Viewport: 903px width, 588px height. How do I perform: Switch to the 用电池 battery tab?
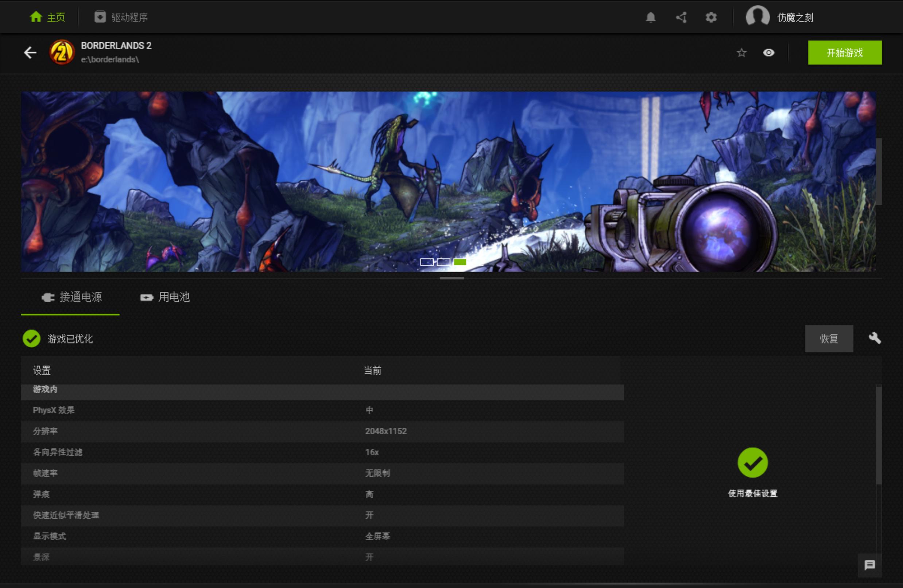pyautogui.click(x=165, y=297)
